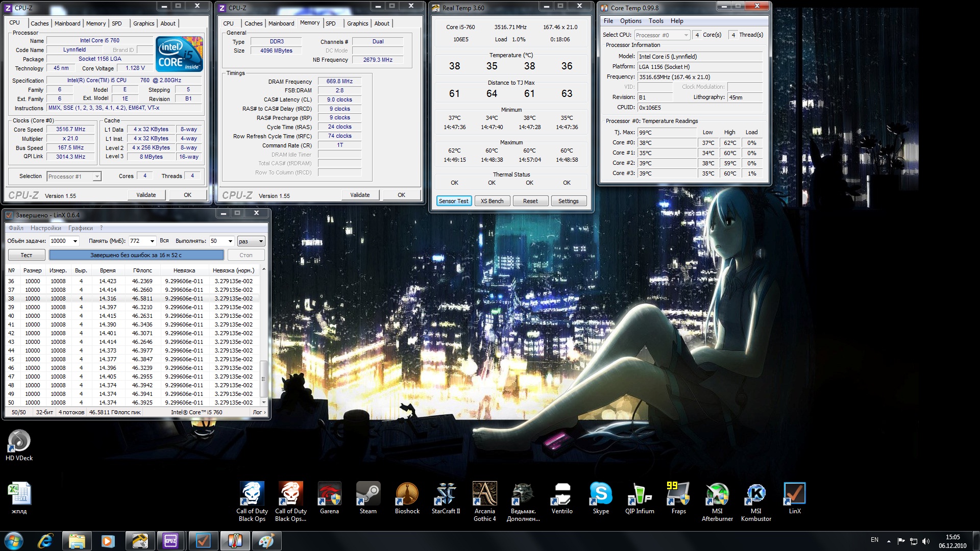Click Reset in Real Temp
The height and width of the screenshot is (551, 980).
coord(530,201)
